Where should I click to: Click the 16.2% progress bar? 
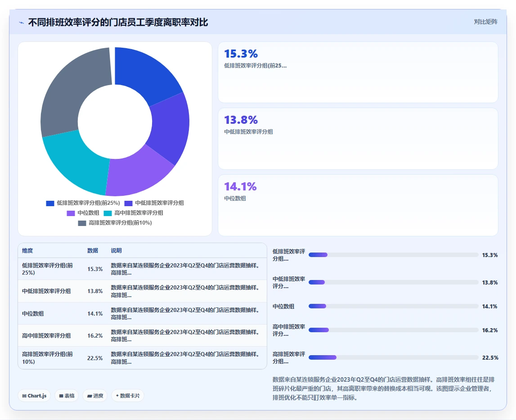point(393,330)
